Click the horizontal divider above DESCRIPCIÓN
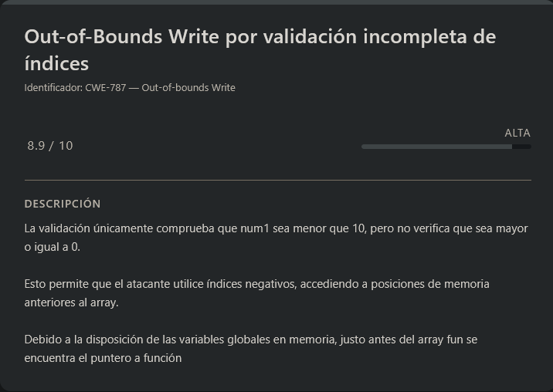This screenshot has width=553, height=392. point(277,180)
